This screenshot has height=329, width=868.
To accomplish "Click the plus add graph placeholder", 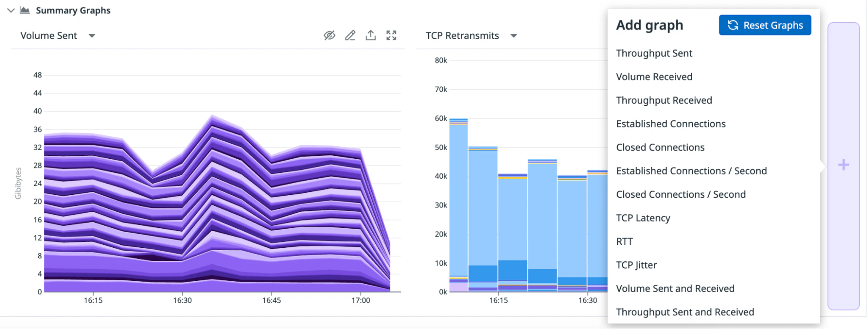I will coord(843,165).
